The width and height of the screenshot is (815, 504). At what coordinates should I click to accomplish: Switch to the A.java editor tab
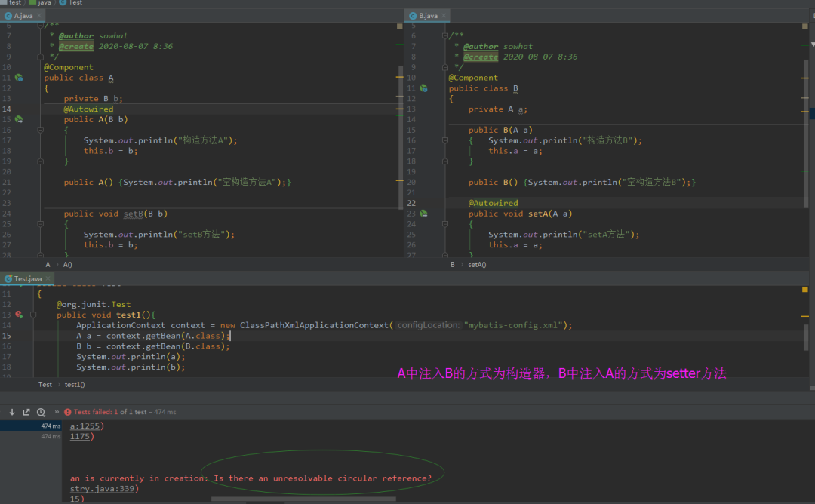click(23, 16)
